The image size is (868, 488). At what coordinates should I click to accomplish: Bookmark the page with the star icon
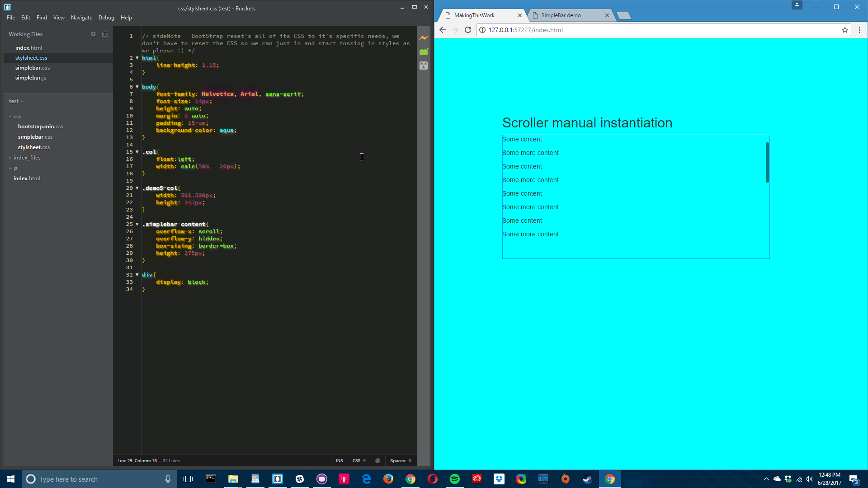(x=844, y=30)
